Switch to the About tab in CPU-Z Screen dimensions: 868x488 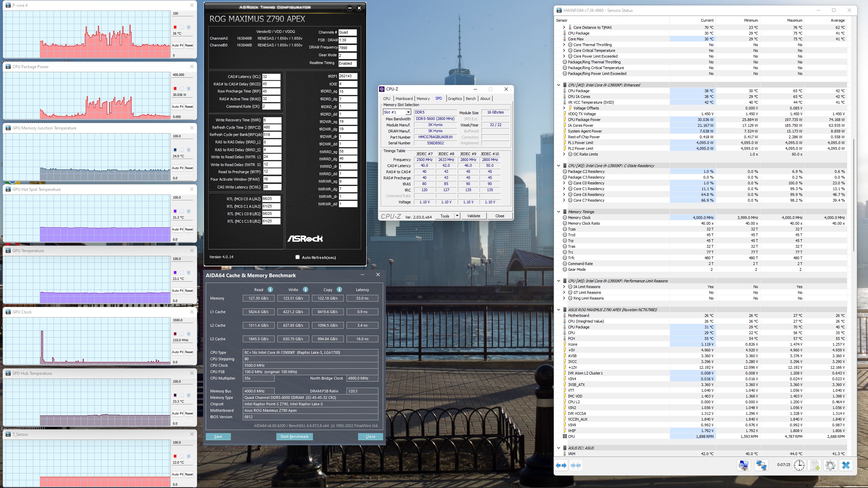pos(485,99)
